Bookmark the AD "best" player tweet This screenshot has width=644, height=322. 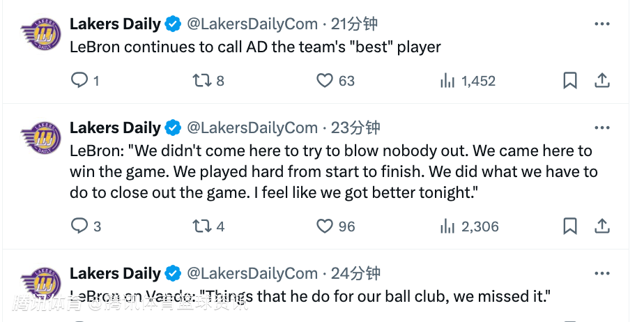tap(570, 81)
